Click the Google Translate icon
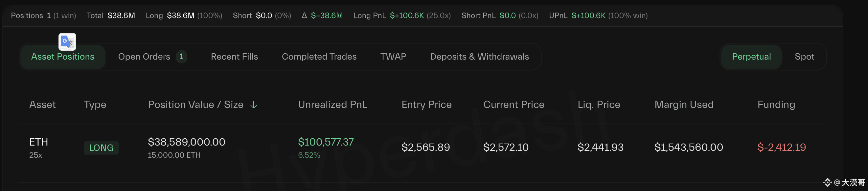The width and height of the screenshot is (868, 191). tap(67, 42)
